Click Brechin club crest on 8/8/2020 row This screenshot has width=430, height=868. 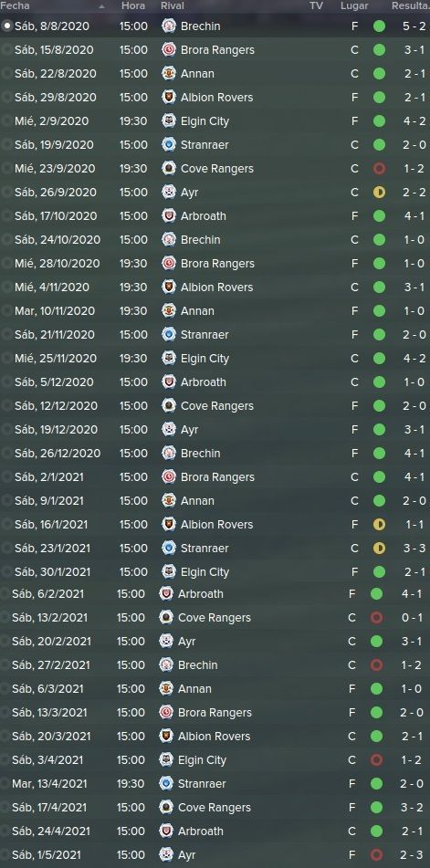169,26
